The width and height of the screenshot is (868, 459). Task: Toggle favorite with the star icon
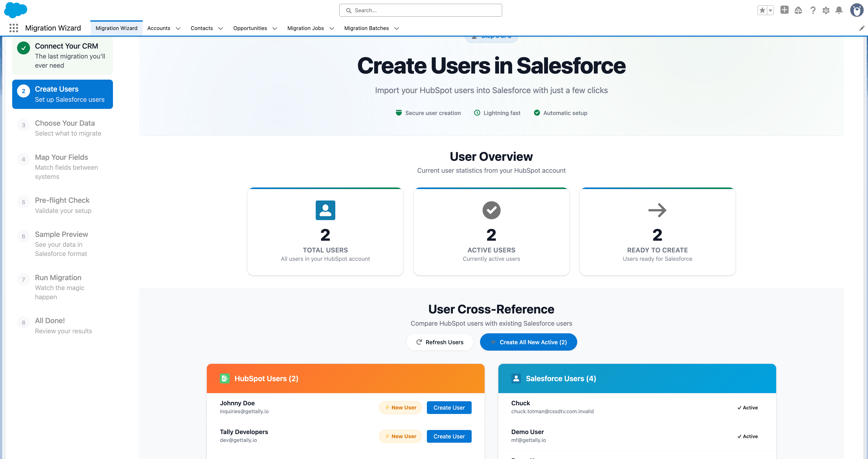pyautogui.click(x=762, y=10)
